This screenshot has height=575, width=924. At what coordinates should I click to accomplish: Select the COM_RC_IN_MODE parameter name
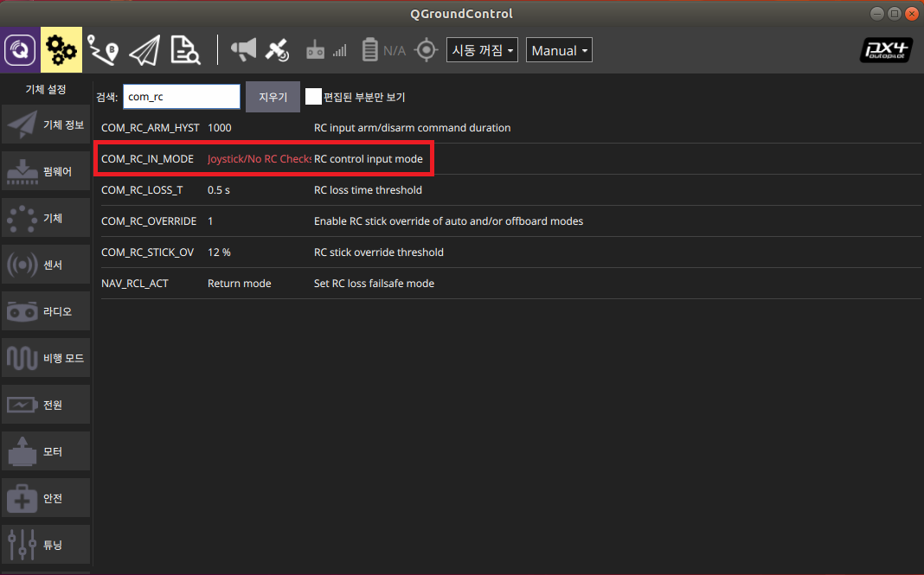[147, 159]
